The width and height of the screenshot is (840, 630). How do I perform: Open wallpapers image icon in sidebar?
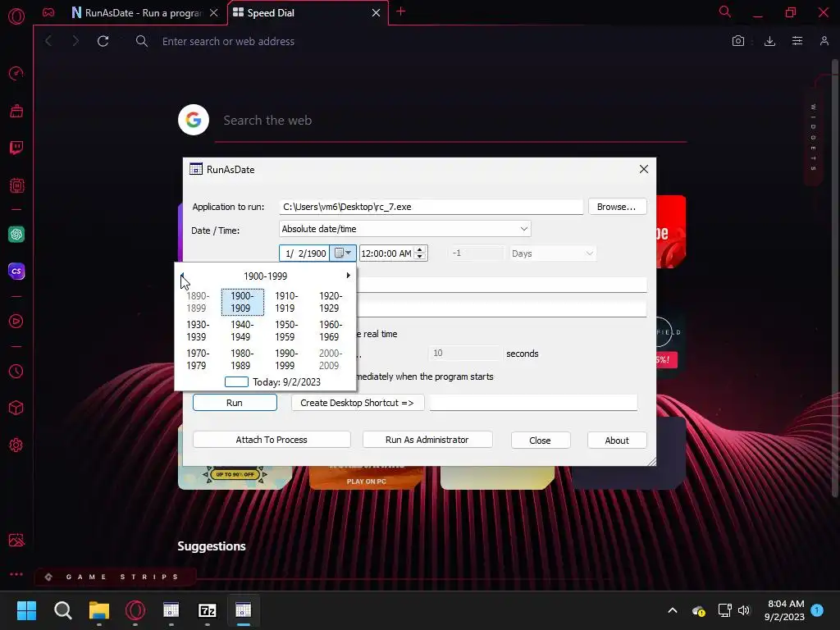pos(16,540)
